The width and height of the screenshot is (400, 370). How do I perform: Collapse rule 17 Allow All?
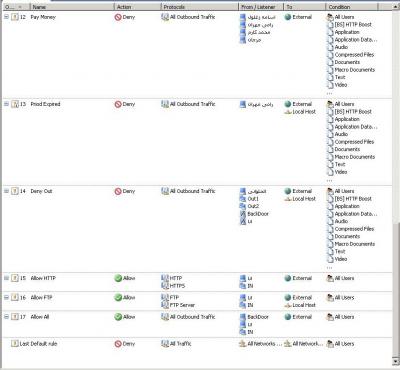click(6, 317)
